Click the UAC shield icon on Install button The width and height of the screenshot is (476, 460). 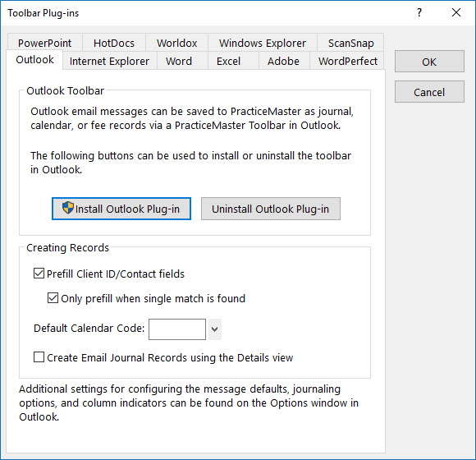tap(68, 208)
